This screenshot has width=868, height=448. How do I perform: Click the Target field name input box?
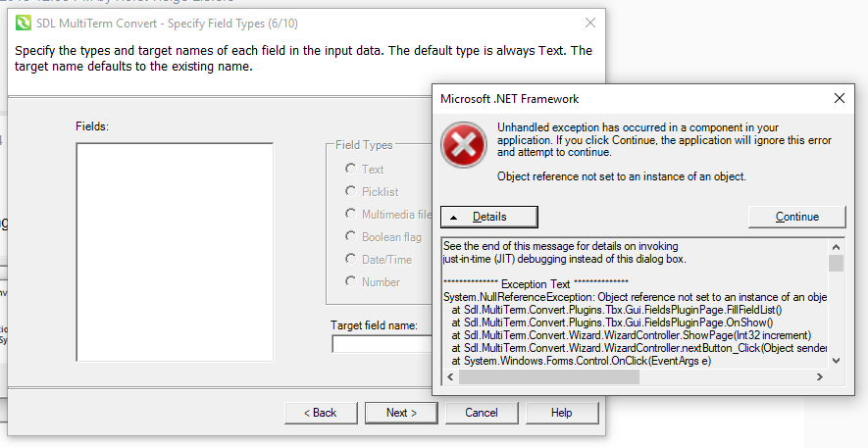(383, 344)
